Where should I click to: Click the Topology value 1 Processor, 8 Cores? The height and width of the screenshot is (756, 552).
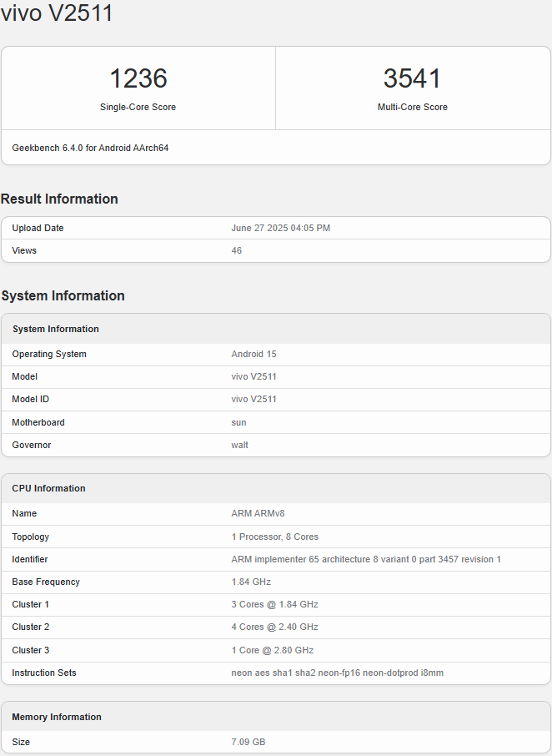click(x=274, y=537)
